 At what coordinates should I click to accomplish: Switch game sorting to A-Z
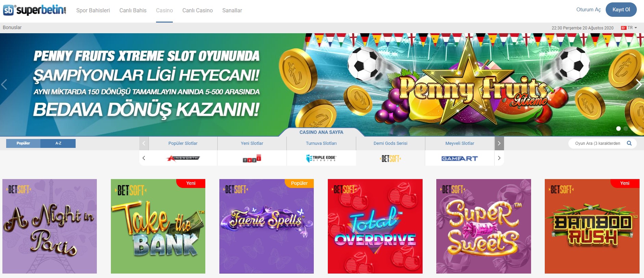[58, 143]
